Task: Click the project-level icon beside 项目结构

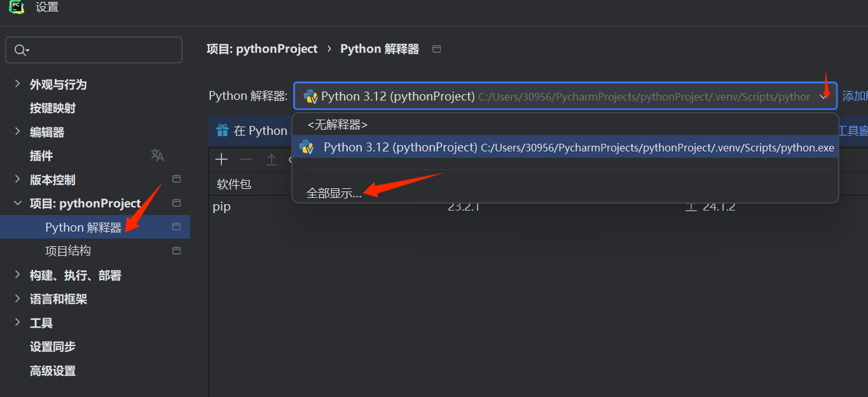Action: coord(177,251)
